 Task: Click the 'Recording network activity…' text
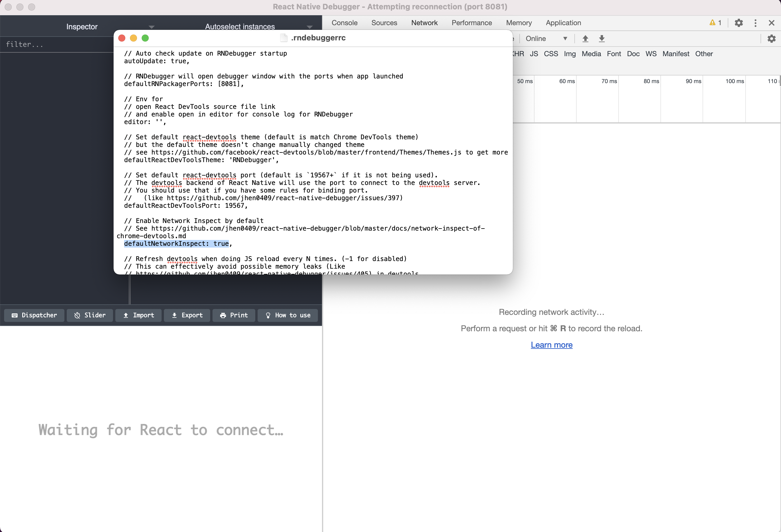tap(551, 312)
